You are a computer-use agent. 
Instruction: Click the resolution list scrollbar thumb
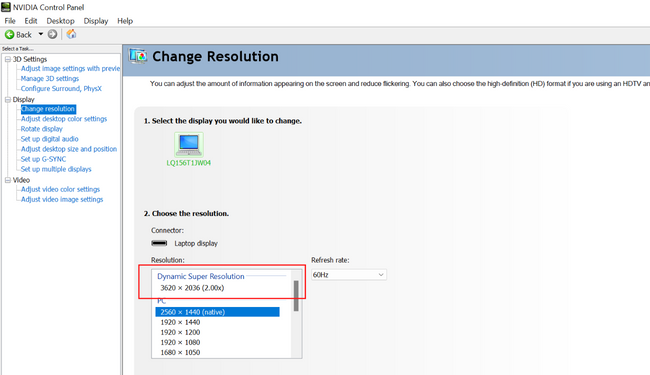tap(296, 296)
